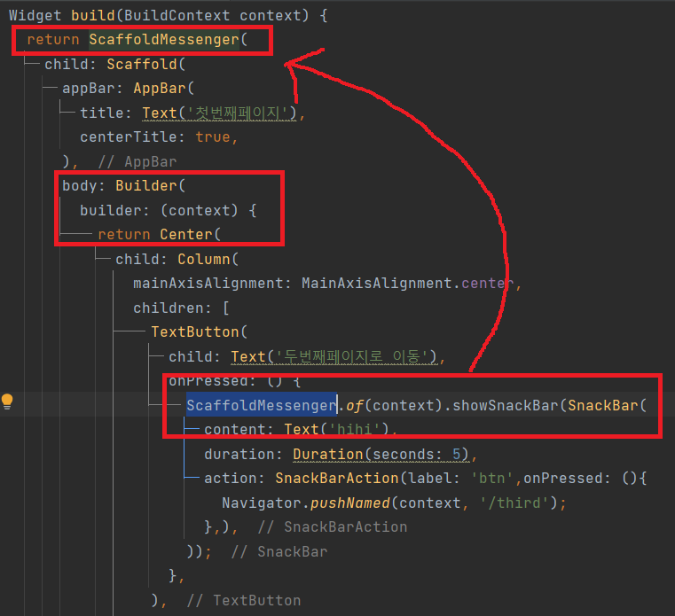Image resolution: width=675 pixels, height=616 pixels.
Task: Click 'centerTitle: true,' line
Action: coord(159,136)
